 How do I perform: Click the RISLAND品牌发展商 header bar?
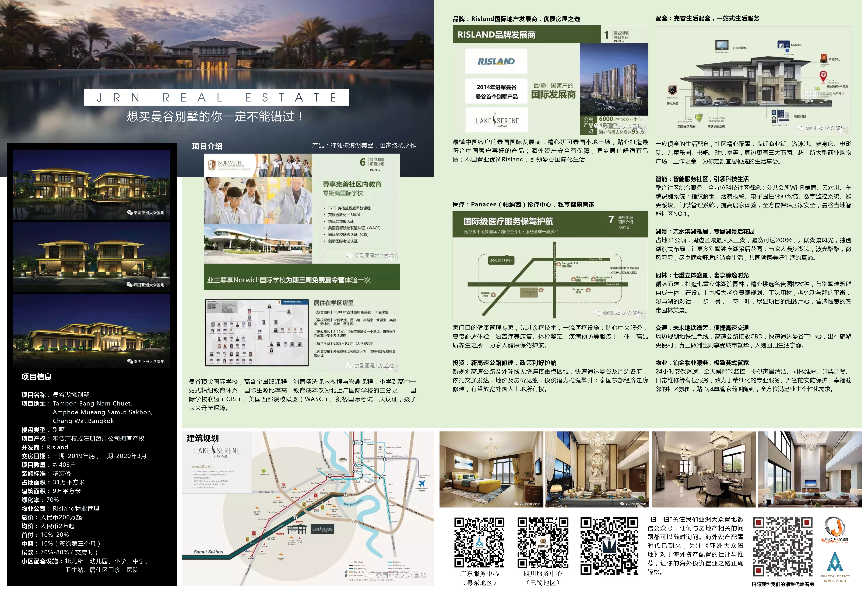527,34
